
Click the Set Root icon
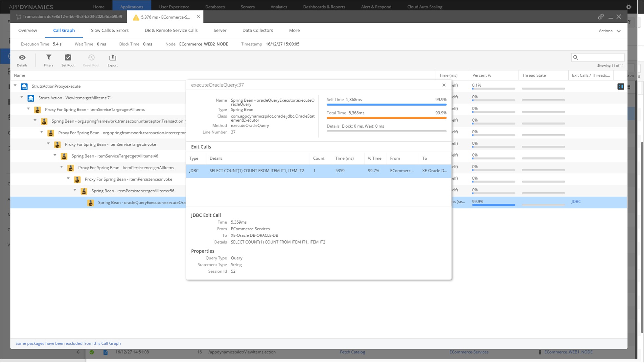coord(68,58)
